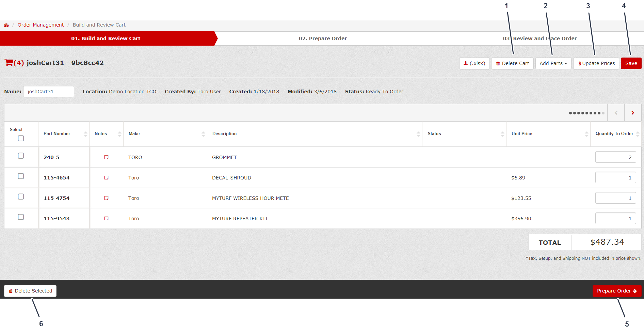This screenshot has height=332, width=644.
Task: Select the GROMMET row checkbox
Action: tap(21, 156)
